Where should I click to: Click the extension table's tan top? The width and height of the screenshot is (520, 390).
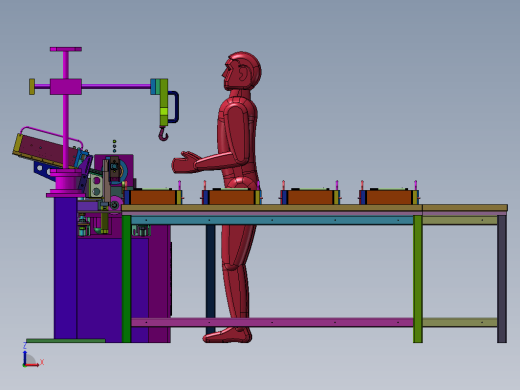tap(465, 208)
